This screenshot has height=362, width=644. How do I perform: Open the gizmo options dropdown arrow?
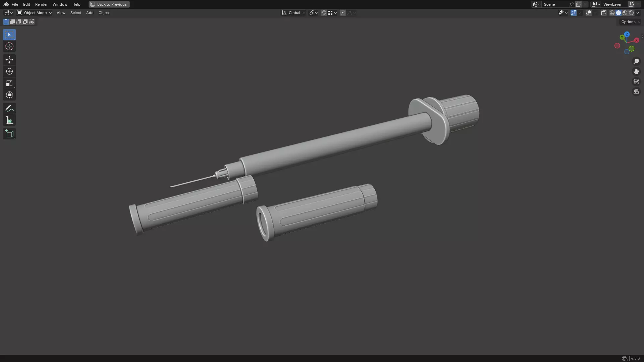[580, 13]
